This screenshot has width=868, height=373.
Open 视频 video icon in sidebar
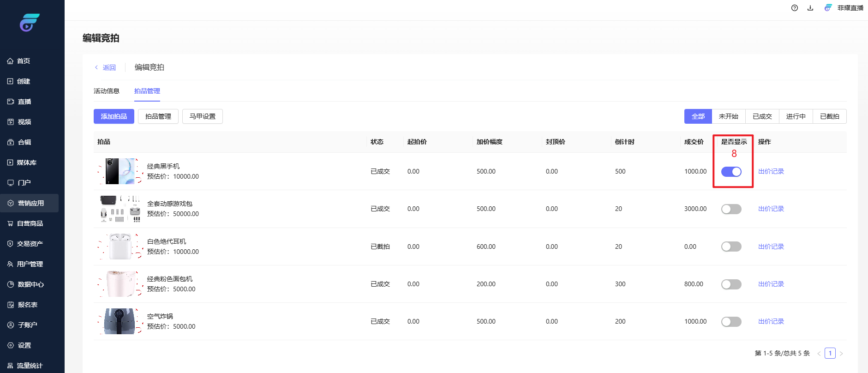(x=11, y=122)
